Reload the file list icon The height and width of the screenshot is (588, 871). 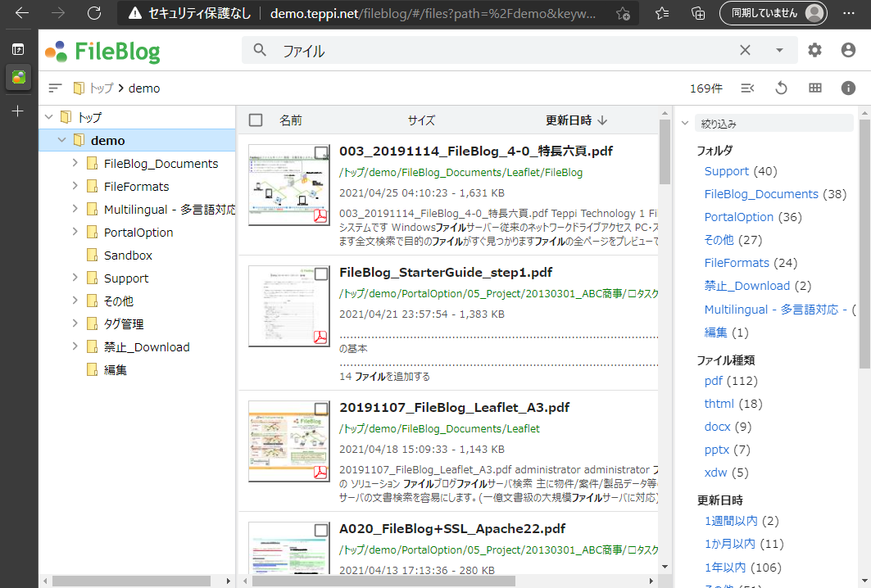[781, 88]
